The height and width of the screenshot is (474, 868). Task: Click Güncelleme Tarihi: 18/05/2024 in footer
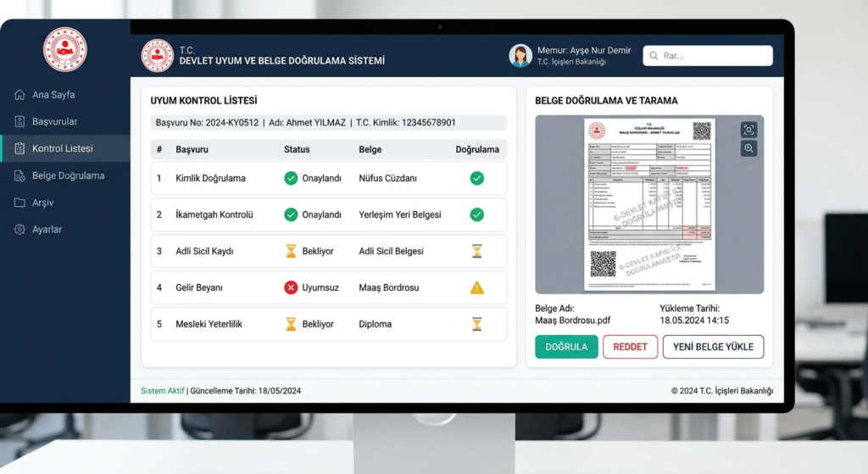(245, 391)
